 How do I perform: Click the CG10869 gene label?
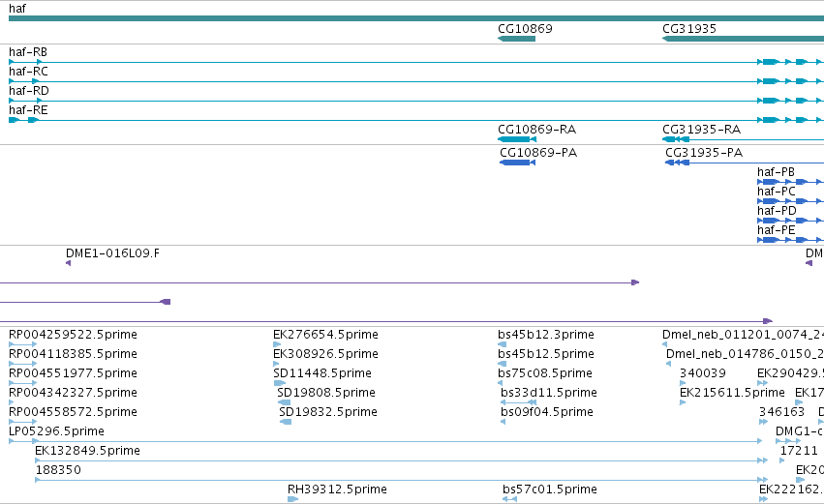(525, 29)
